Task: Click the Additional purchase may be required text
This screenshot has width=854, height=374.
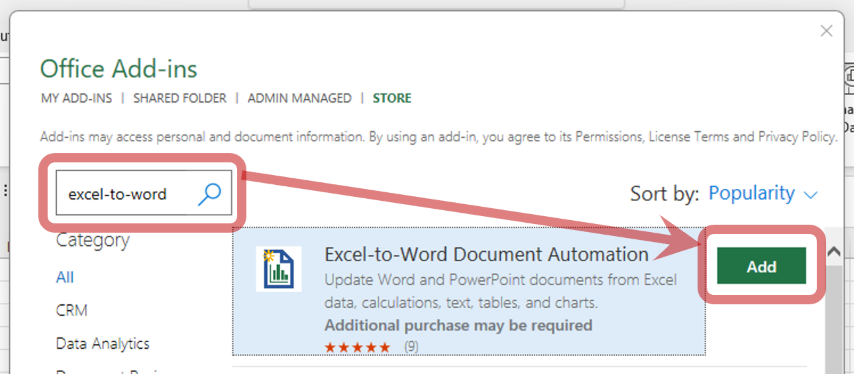Action: (x=458, y=326)
